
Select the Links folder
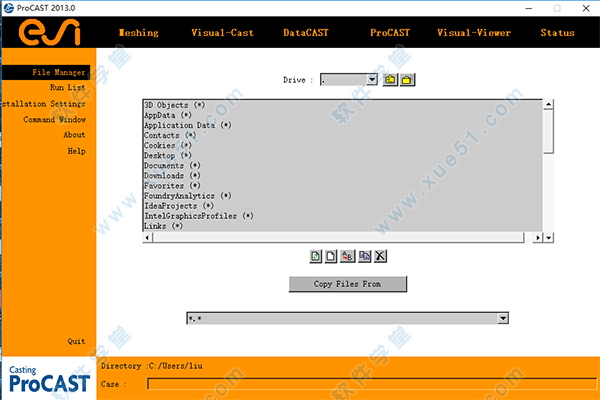(x=164, y=226)
